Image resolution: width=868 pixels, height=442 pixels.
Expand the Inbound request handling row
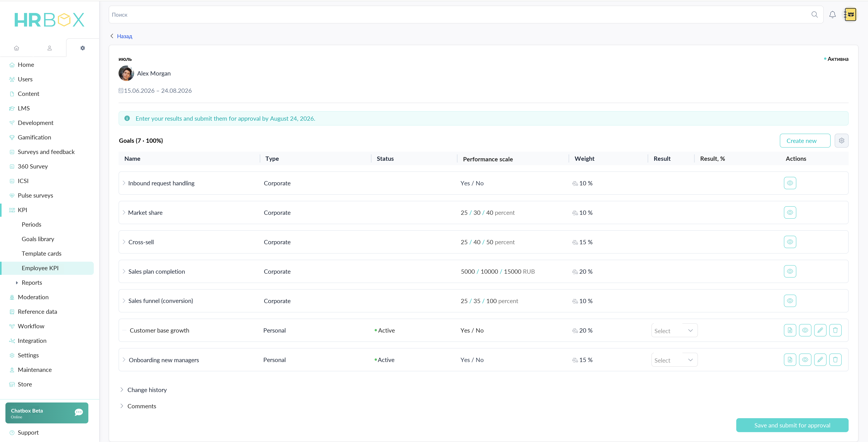pyautogui.click(x=124, y=183)
